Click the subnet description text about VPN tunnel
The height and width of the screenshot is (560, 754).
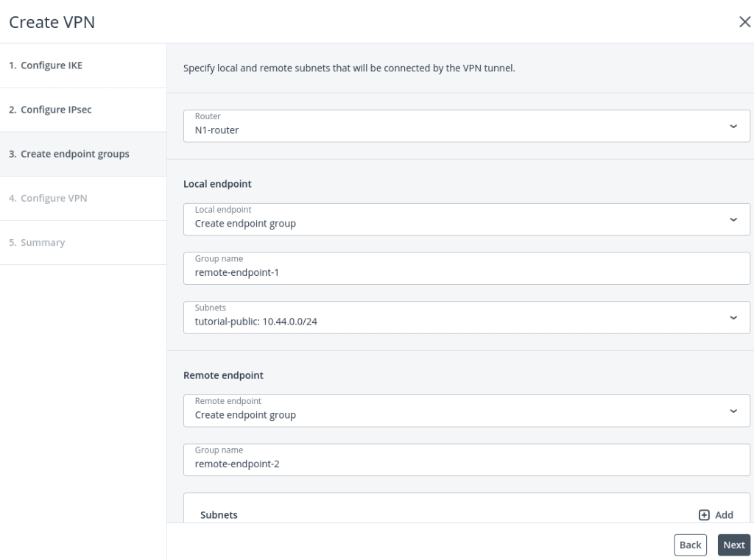[x=349, y=68]
